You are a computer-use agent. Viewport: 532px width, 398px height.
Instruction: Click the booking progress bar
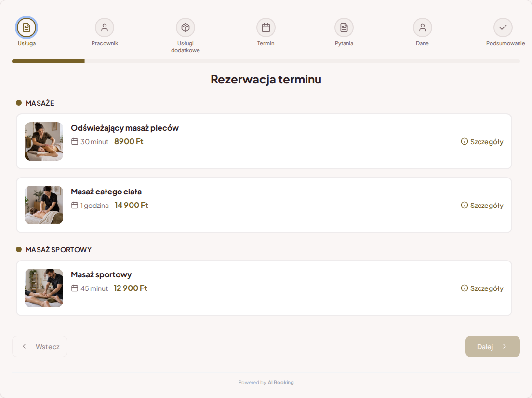point(266,61)
